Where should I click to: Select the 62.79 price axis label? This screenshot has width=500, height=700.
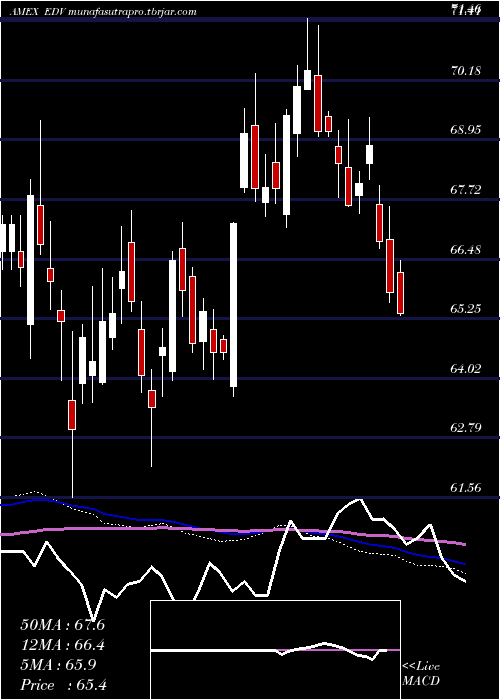[466, 428]
